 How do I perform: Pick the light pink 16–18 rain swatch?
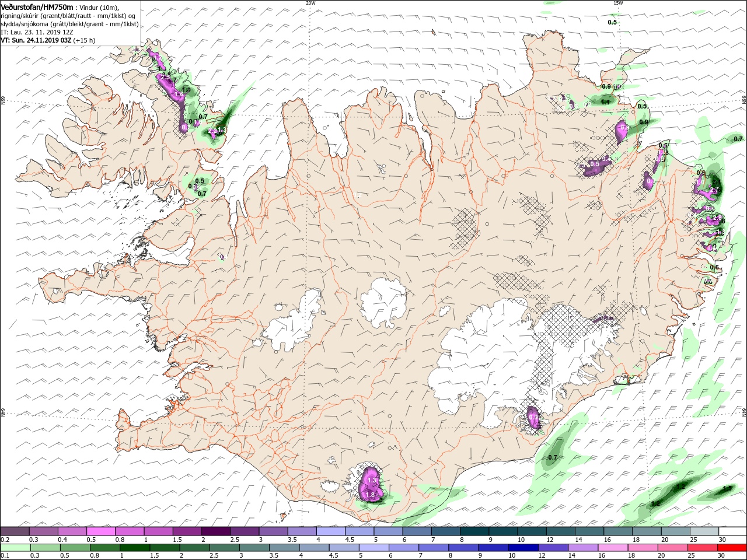(x=614, y=547)
